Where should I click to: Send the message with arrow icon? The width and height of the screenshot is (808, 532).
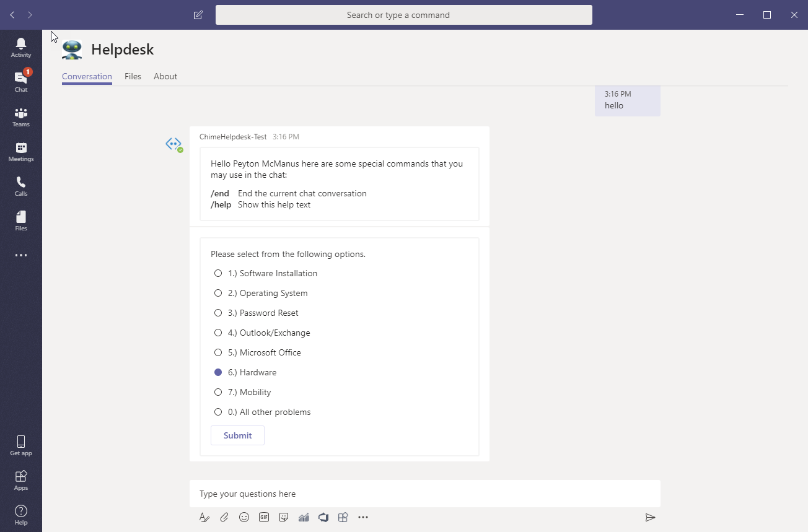650,517
